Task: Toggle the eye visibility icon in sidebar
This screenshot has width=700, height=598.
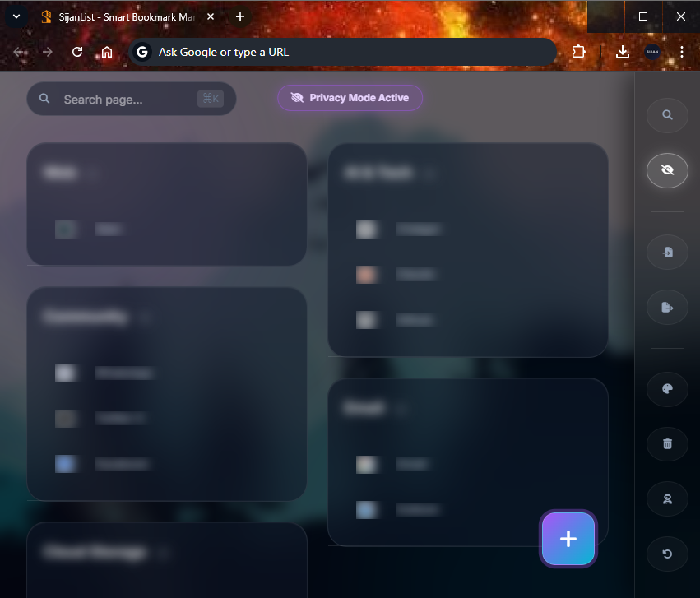Action: pyautogui.click(x=667, y=170)
